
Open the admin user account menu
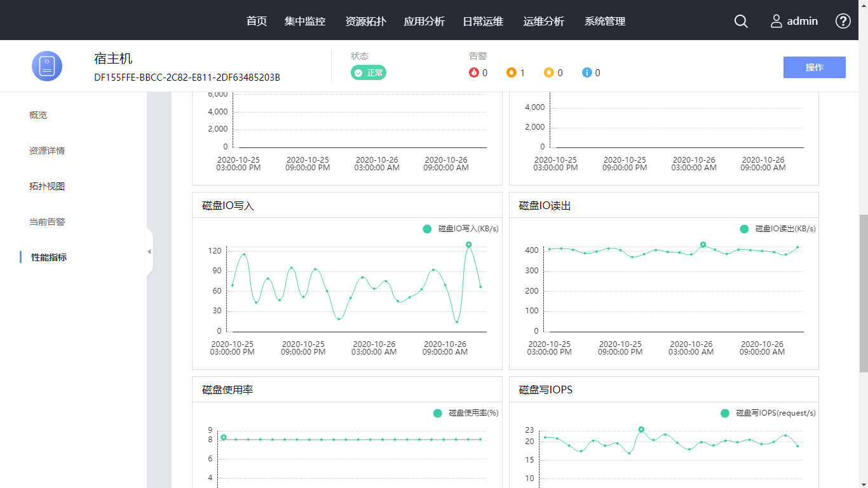(x=794, y=21)
